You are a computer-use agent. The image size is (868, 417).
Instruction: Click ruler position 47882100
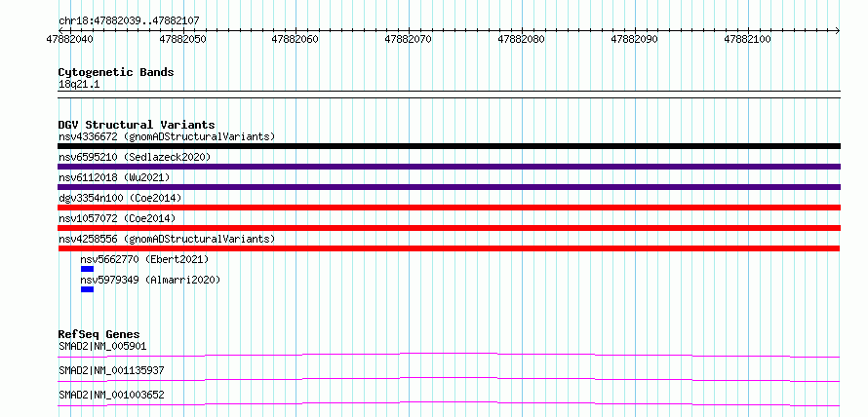(747, 39)
